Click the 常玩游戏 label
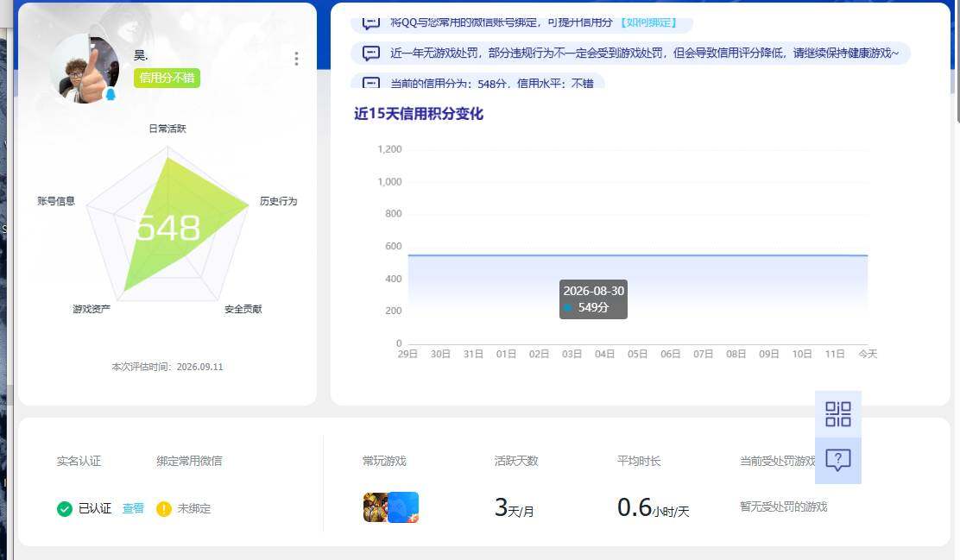This screenshot has width=960, height=560. 384,461
